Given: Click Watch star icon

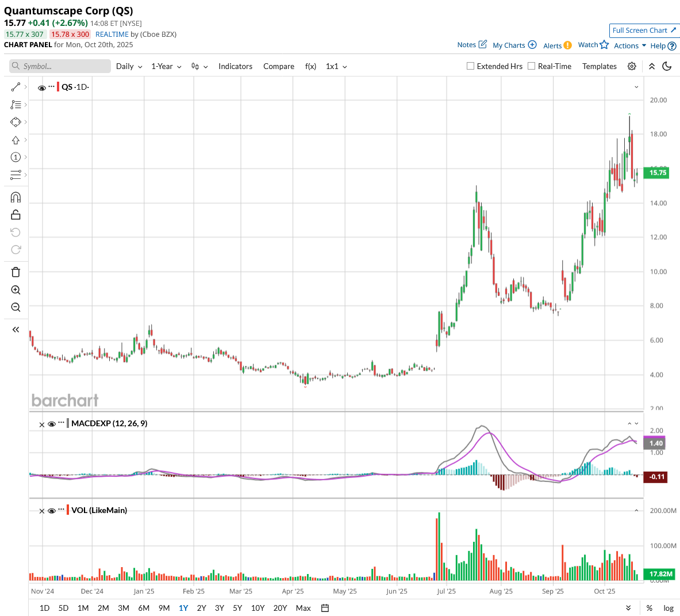Looking at the screenshot, I should [604, 45].
